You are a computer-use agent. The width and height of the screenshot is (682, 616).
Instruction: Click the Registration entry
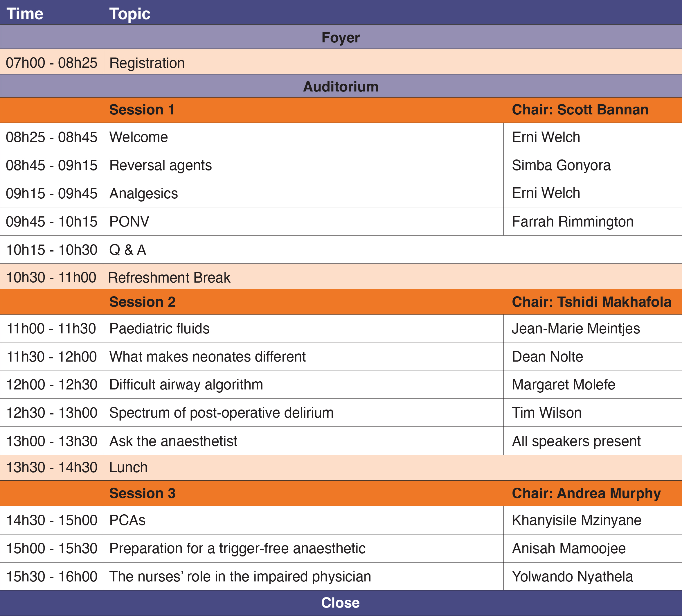(147, 63)
